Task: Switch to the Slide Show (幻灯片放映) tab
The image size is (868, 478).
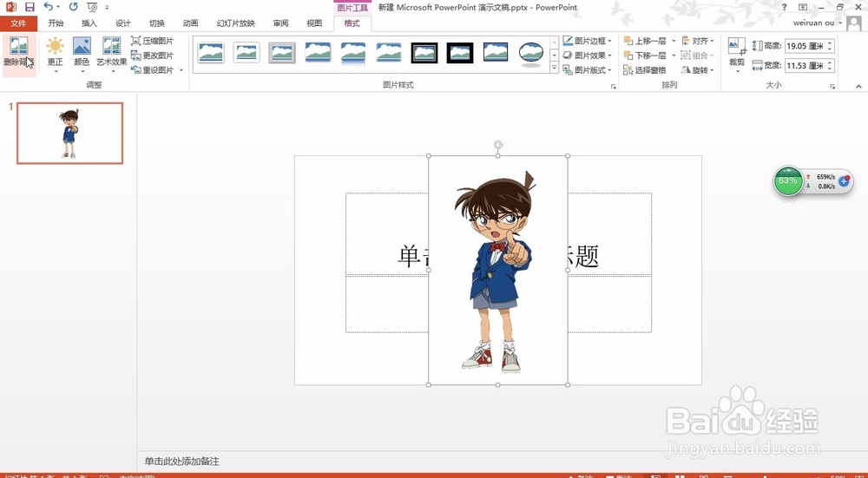Action: click(x=236, y=23)
